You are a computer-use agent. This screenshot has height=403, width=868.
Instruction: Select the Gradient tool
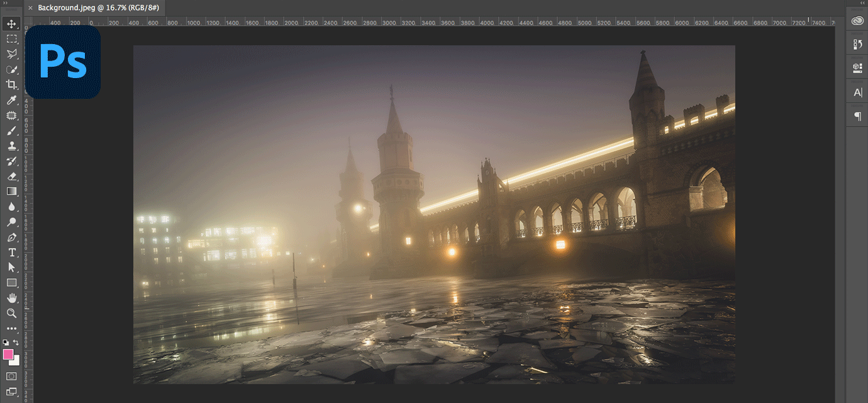click(11, 191)
